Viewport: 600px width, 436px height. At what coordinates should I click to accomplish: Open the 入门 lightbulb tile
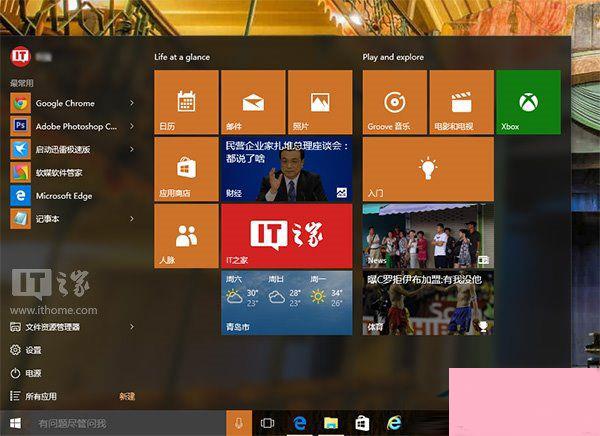point(428,169)
